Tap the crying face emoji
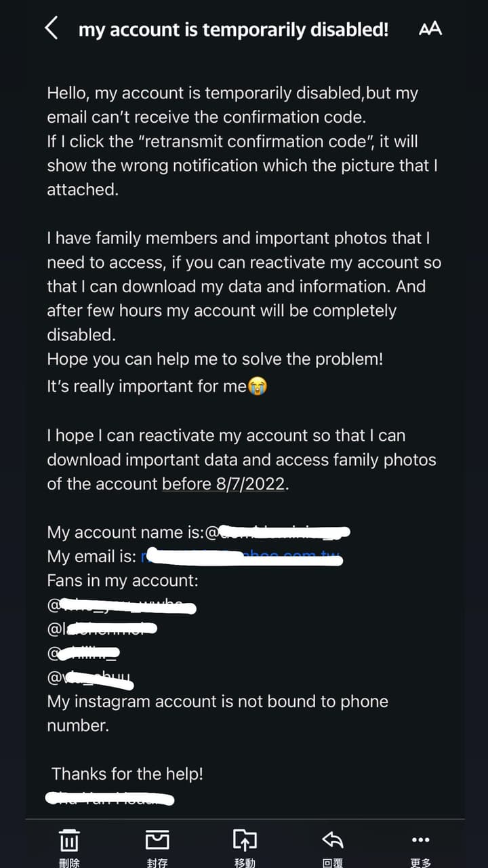This screenshot has height=868, width=488. coord(258,387)
